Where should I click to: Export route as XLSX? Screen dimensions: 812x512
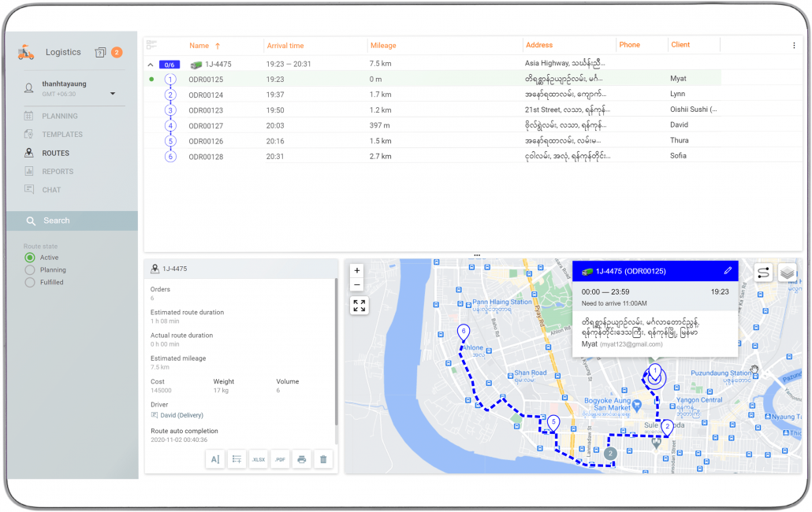tap(258, 459)
